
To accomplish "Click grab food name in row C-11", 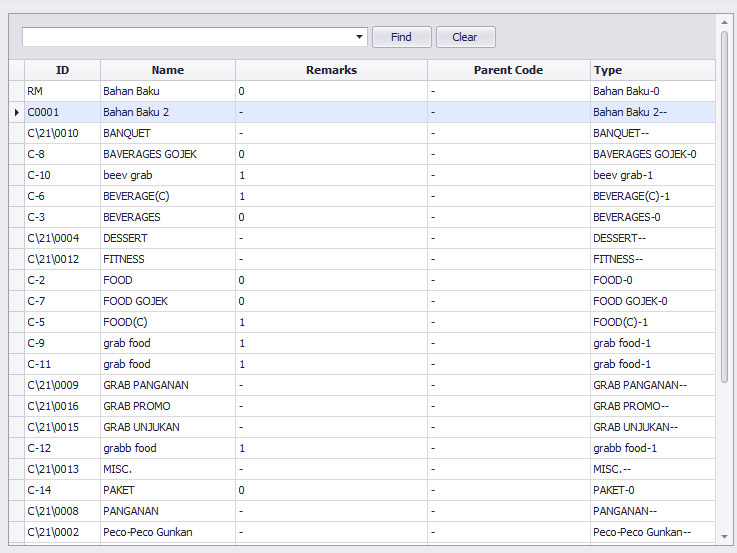I will click(168, 364).
